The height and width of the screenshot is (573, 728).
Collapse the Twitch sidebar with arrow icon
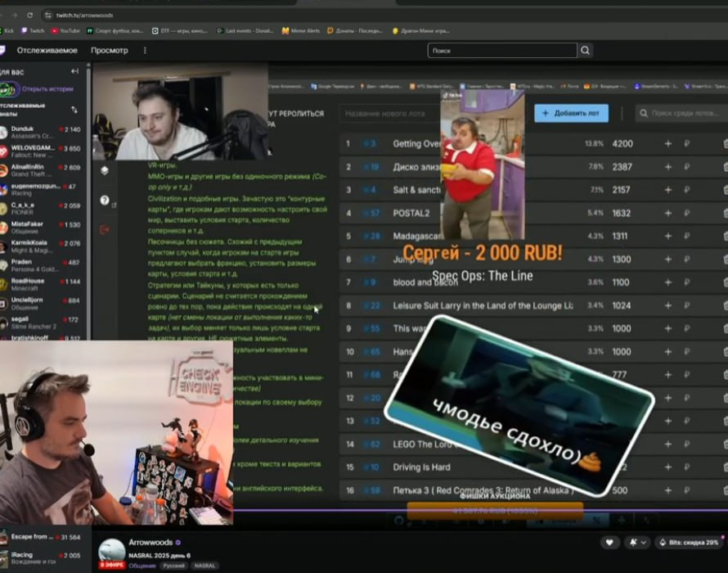pyautogui.click(x=74, y=71)
